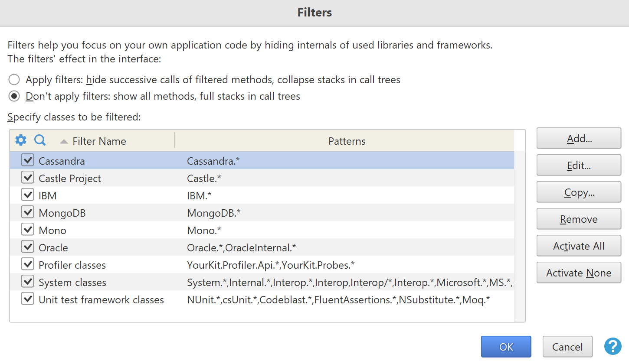Select the Cassandra filter name

tap(62, 161)
